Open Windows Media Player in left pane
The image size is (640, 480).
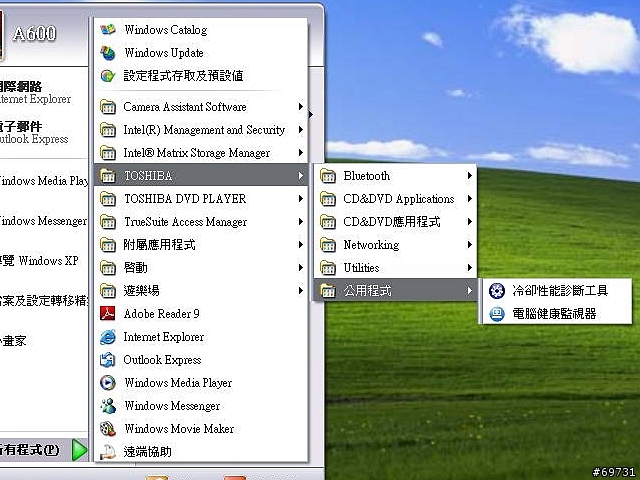(44, 180)
